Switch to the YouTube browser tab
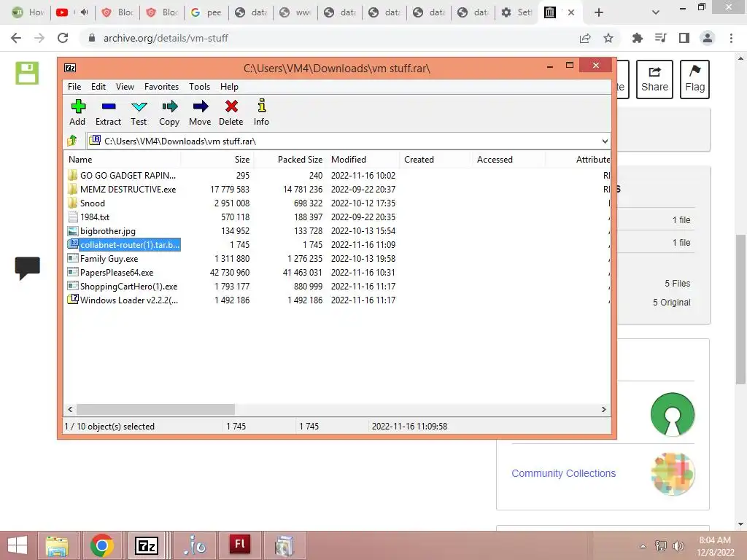 tap(71, 12)
